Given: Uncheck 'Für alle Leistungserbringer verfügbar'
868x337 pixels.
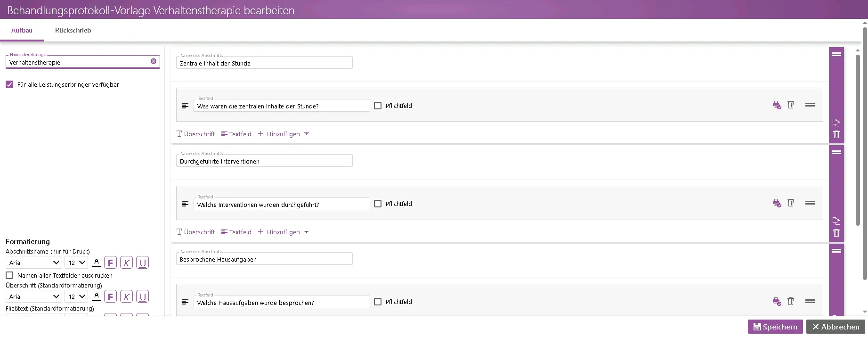Looking at the screenshot, I should pos(9,84).
